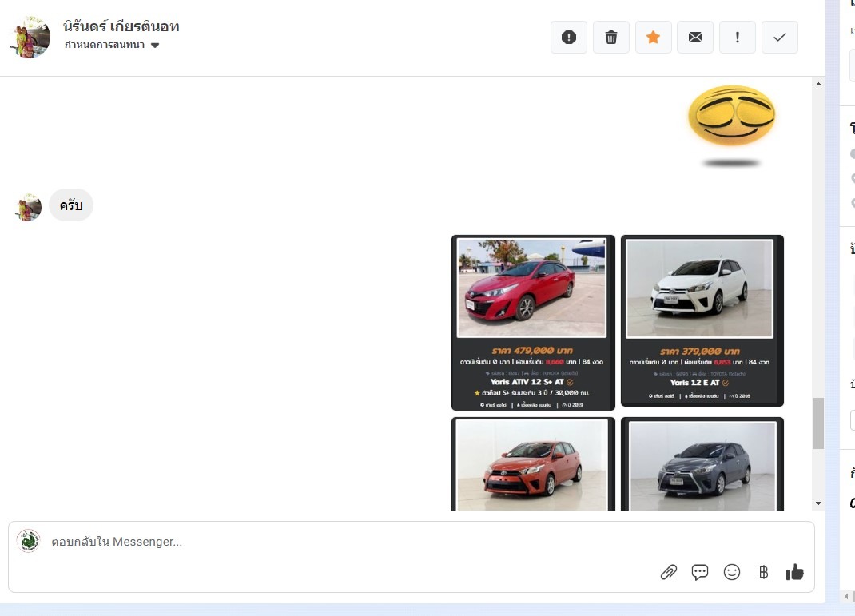Flag conversation with the exclamation mark button

click(738, 38)
